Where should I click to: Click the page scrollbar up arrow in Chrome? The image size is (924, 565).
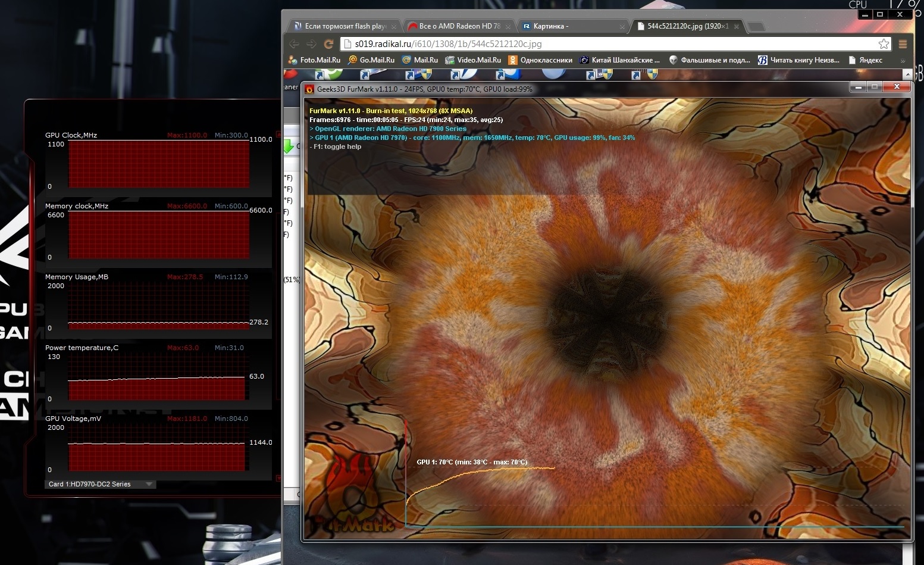coord(907,74)
